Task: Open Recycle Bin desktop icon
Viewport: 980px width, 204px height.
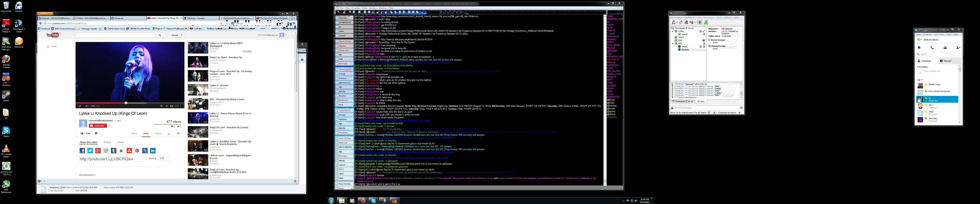Action: 6,7
